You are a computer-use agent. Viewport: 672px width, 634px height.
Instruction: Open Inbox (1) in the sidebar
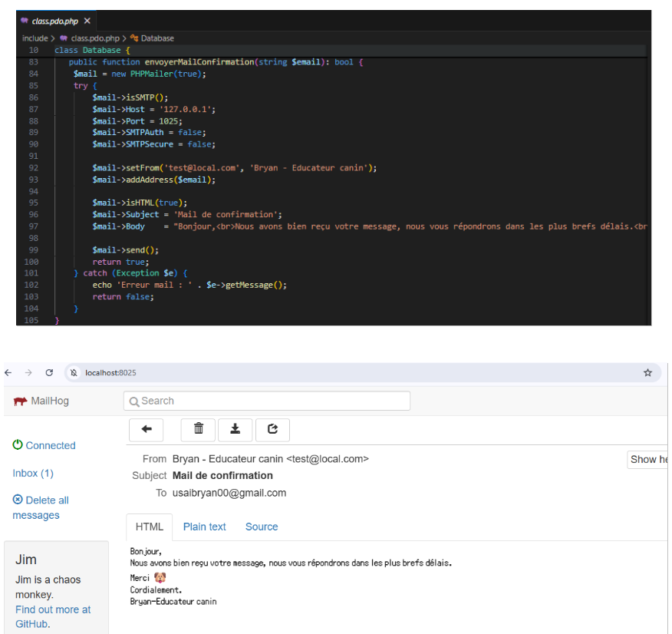[x=33, y=474]
